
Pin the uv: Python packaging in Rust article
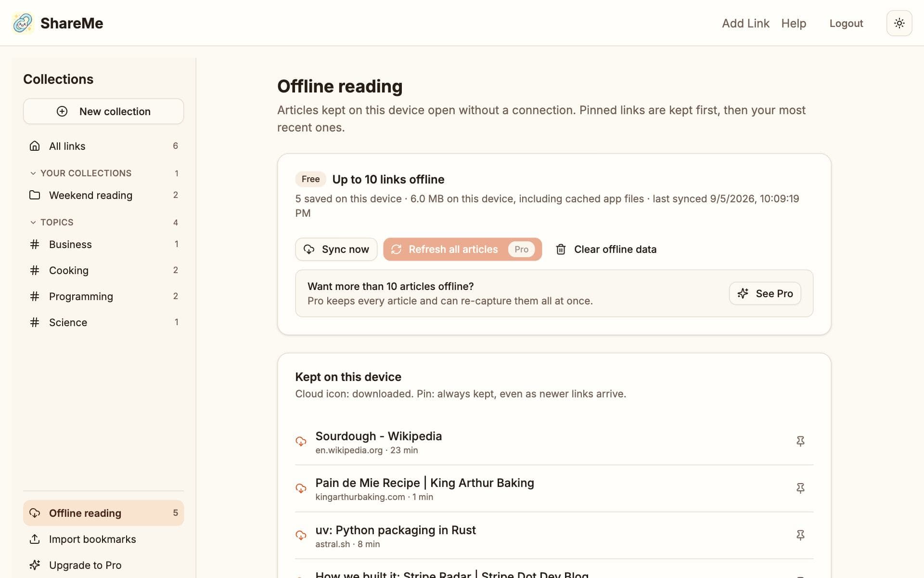800,535
